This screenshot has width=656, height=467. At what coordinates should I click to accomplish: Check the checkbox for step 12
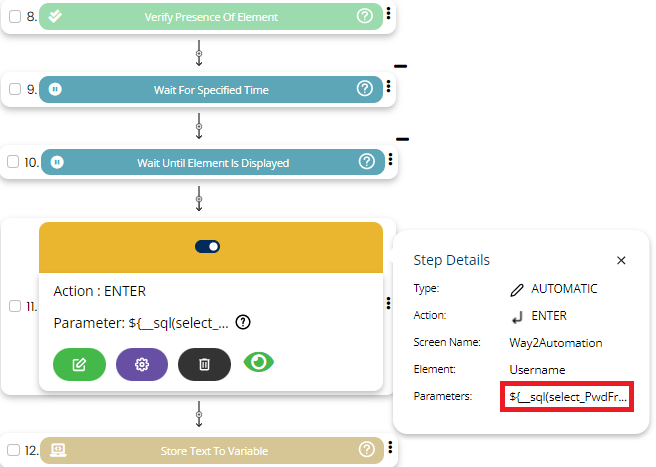(x=14, y=451)
